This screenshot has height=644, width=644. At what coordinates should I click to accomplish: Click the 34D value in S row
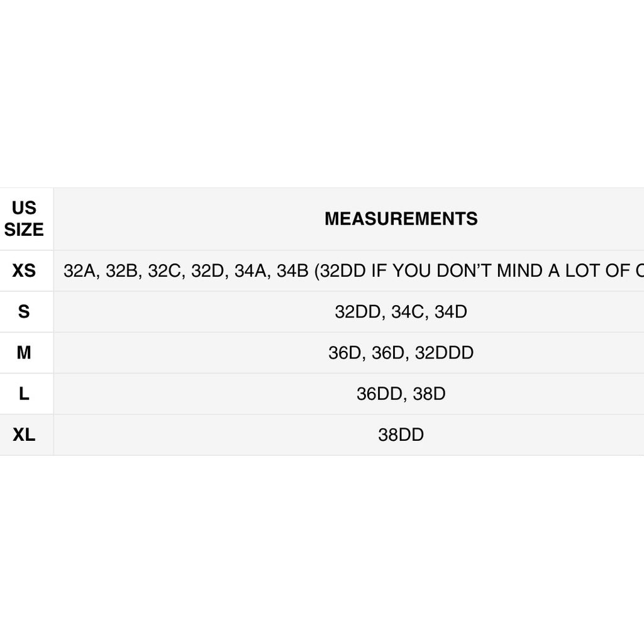[x=451, y=312]
